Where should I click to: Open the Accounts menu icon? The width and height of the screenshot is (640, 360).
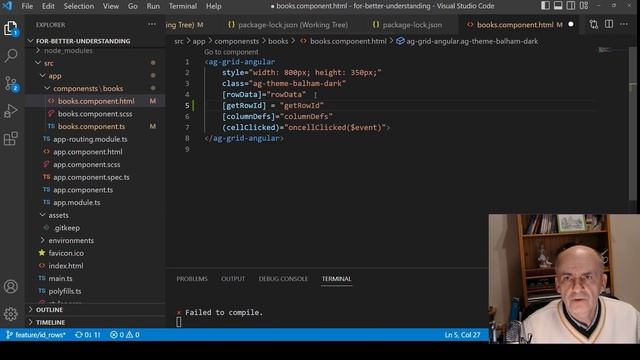point(11,287)
